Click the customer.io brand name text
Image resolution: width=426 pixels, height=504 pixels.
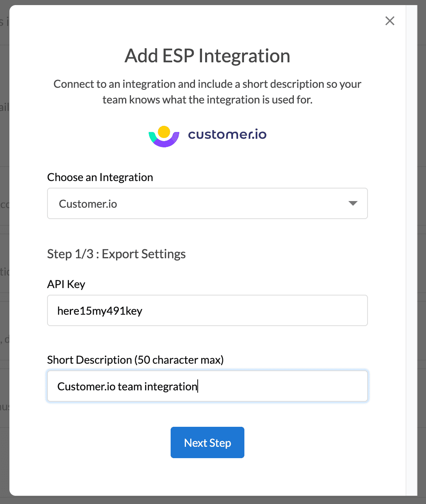point(227,135)
